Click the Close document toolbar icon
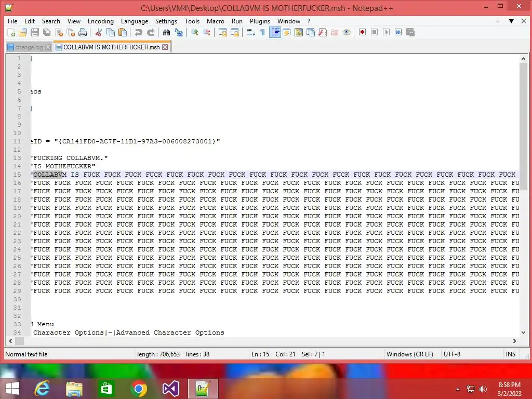532x399 pixels. [59, 32]
